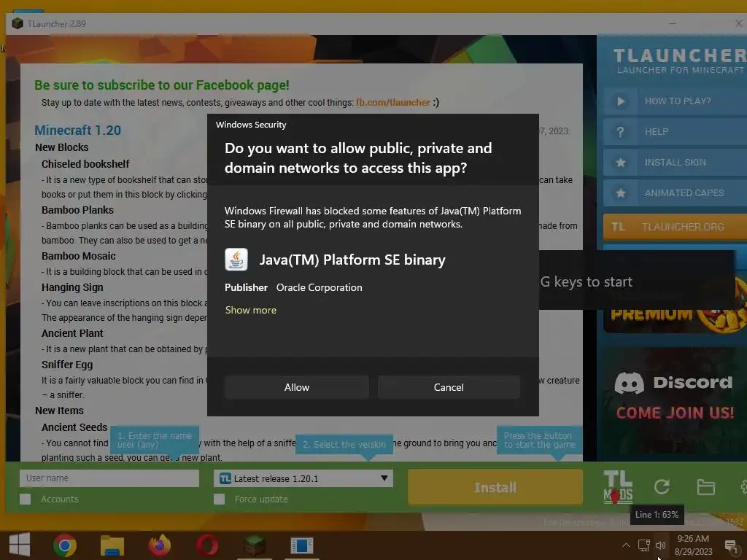Toggle the Force update checkbox
Viewport: 747px width, 560px height.
click(219, 499)
